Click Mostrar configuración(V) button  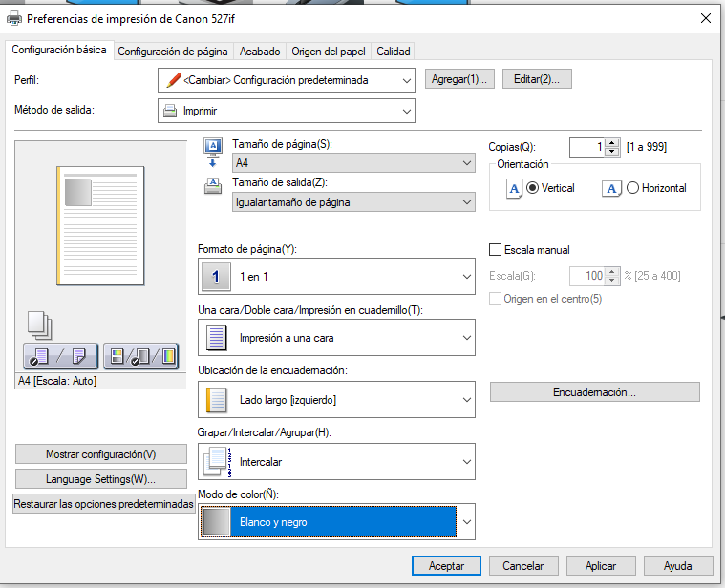pyautogui.click(x=101, y=454)
